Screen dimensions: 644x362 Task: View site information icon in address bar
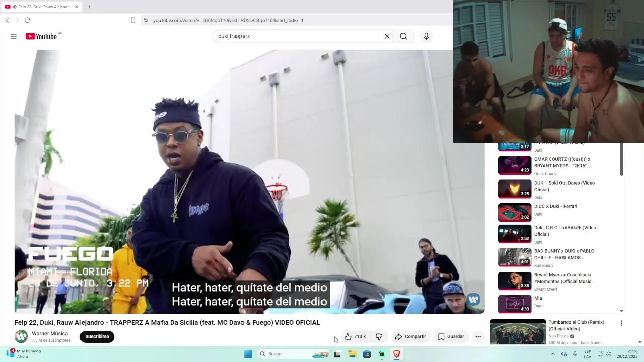[146, 20]
